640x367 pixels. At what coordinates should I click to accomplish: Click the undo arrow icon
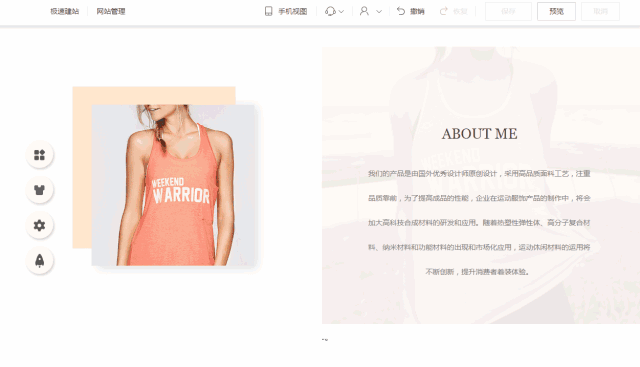(x=401, y=11)
